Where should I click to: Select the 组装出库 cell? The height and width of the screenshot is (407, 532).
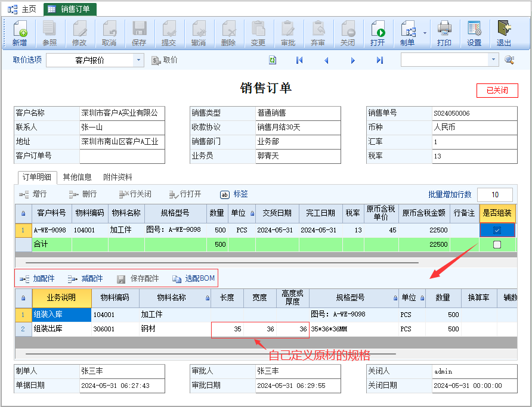tap(62, 329)
